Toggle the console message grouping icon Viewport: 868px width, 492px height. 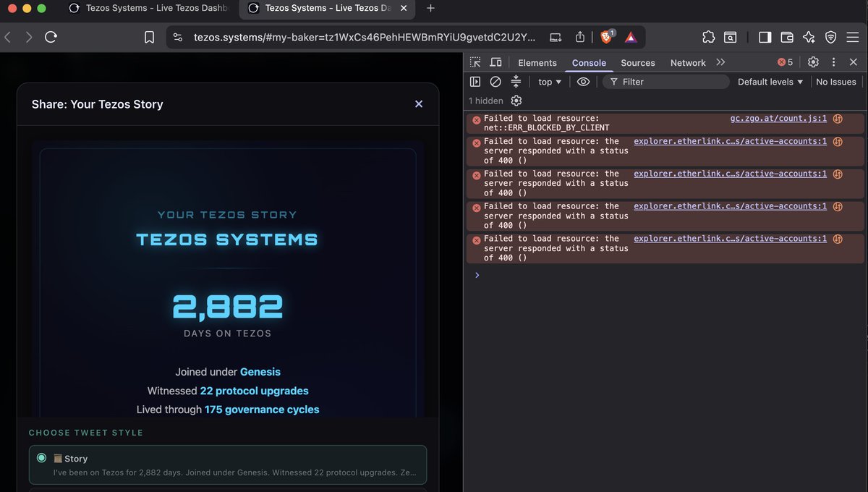coord(516,82)
